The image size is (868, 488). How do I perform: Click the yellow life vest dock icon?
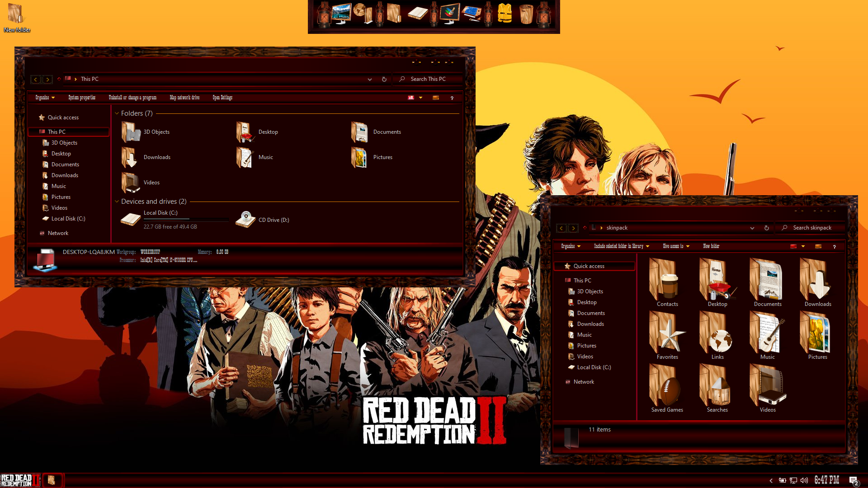click(x=505, y=14)
